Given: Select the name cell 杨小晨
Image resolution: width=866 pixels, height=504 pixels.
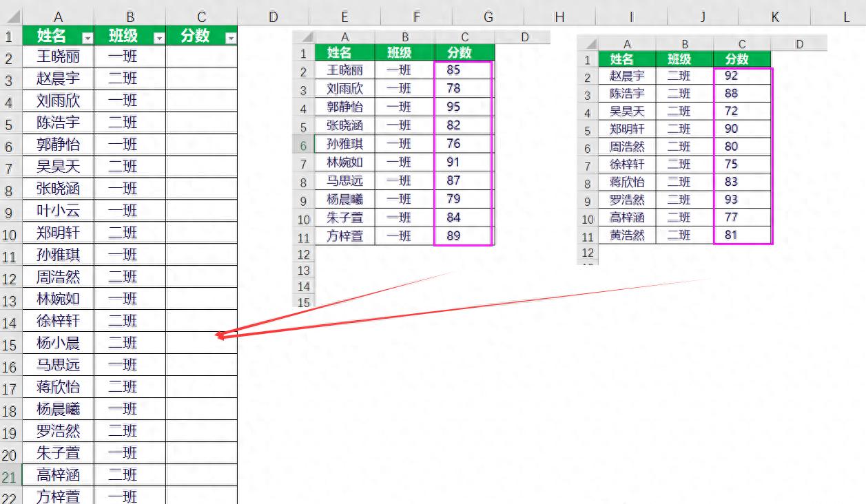Looking at the screenshot, I should tap(58, 343).
